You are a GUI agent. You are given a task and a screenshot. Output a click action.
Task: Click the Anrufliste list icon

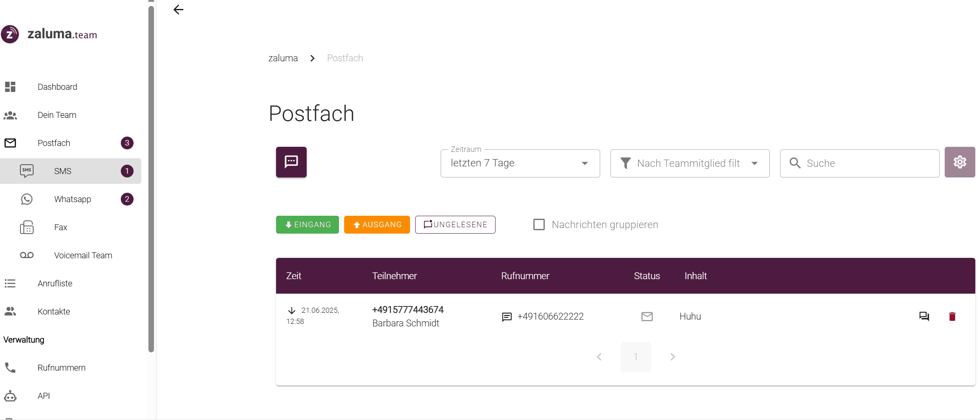tap(10, 283)
